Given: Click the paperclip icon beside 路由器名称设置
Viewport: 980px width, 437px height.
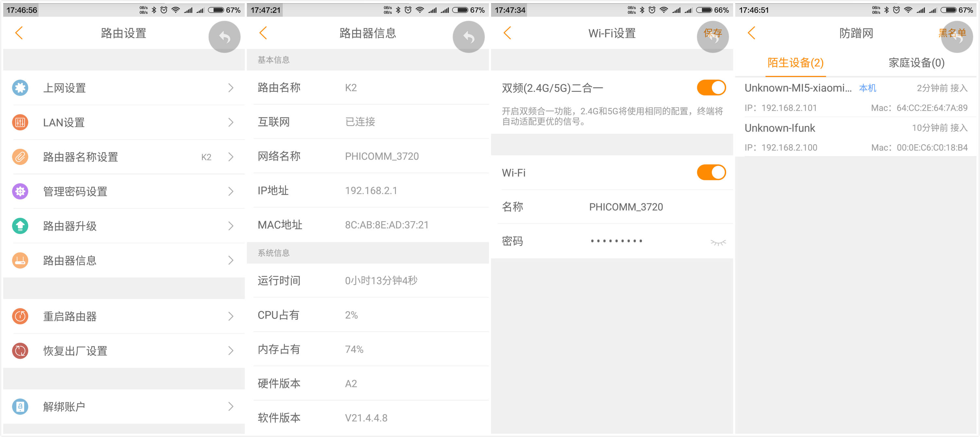Looking at the screenshot, I should coord(20,157).
